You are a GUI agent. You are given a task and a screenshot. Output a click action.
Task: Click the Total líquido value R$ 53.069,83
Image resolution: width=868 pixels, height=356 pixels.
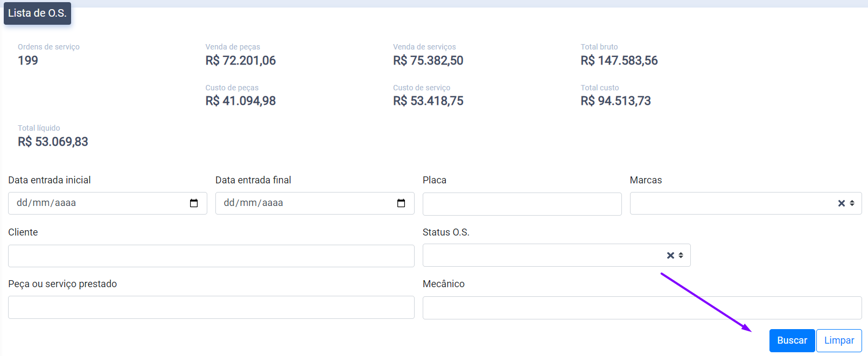(53, 142)
